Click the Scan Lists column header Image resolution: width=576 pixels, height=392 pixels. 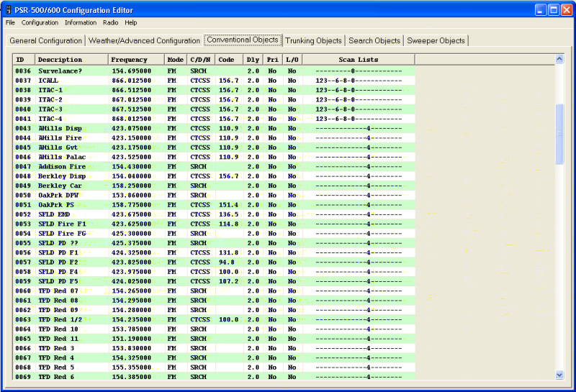[358, 60]
